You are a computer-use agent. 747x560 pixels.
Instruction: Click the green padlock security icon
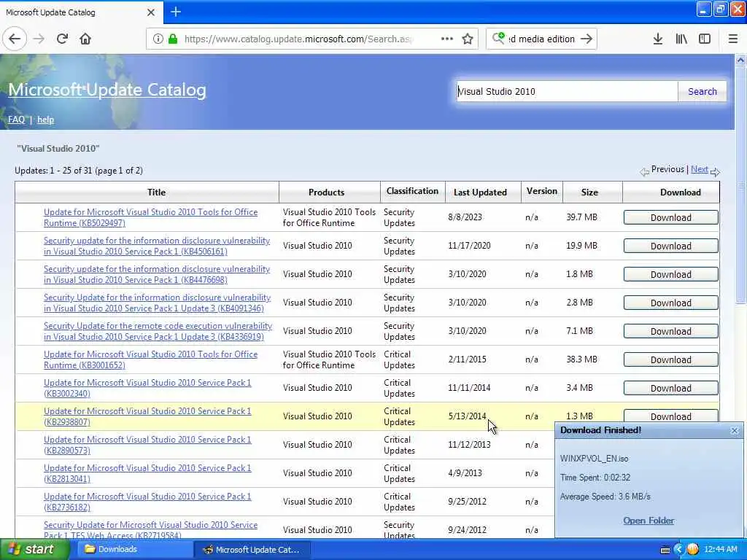click(x=173, y=39)
